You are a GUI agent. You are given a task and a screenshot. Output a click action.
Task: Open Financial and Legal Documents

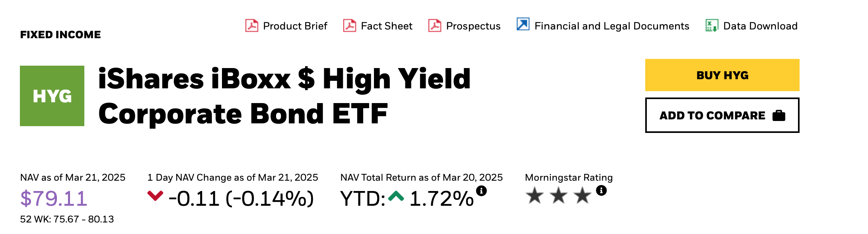click(x=611, y=26)
